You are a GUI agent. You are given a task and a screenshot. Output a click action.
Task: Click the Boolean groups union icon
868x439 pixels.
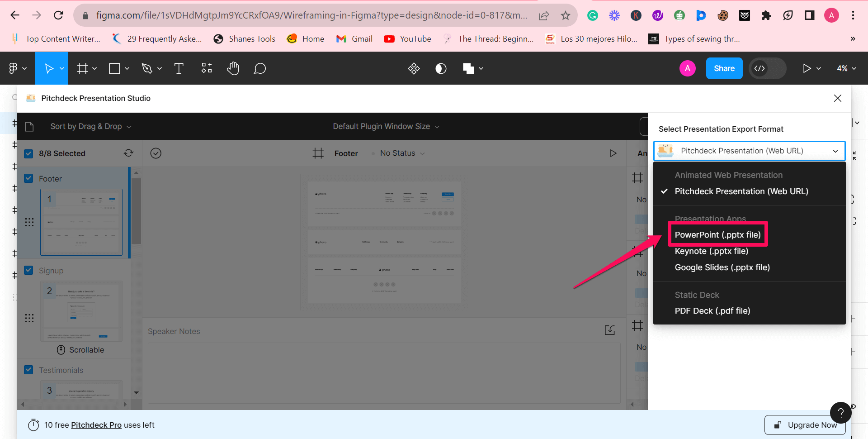(468, 68)
